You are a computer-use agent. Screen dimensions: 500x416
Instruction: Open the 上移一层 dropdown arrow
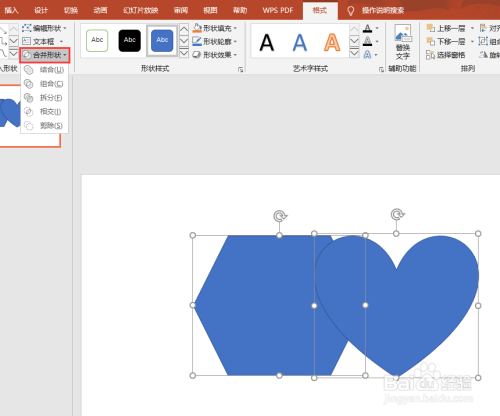click(x=472, y=28)
